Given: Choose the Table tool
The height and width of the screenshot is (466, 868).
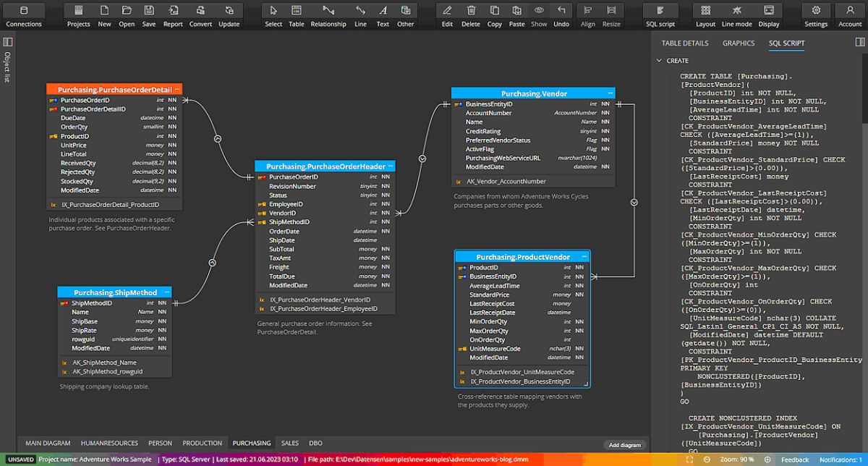Looking at the screenshot, I should (297, 15).
